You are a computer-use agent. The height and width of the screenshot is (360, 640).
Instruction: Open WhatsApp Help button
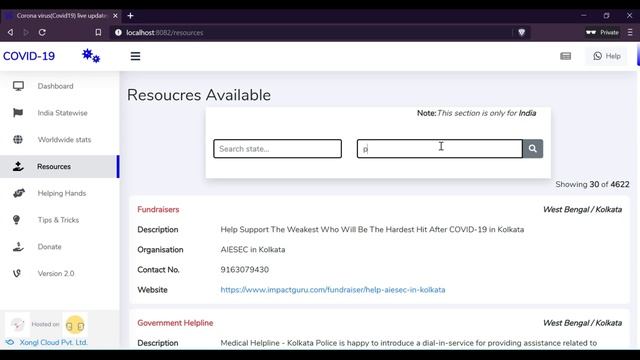point(607,56)
